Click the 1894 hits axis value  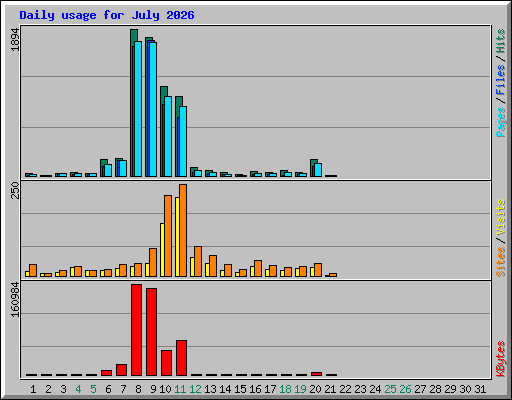15,40
